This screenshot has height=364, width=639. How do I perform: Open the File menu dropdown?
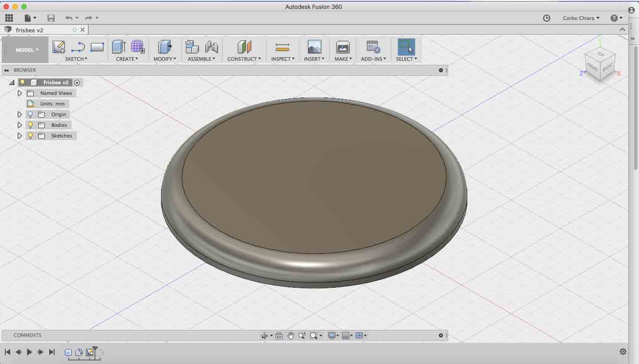tap(30, 18)
